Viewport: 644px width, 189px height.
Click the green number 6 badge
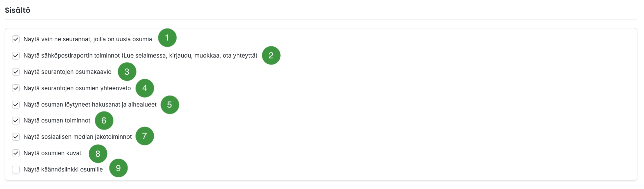coord(104,121)
